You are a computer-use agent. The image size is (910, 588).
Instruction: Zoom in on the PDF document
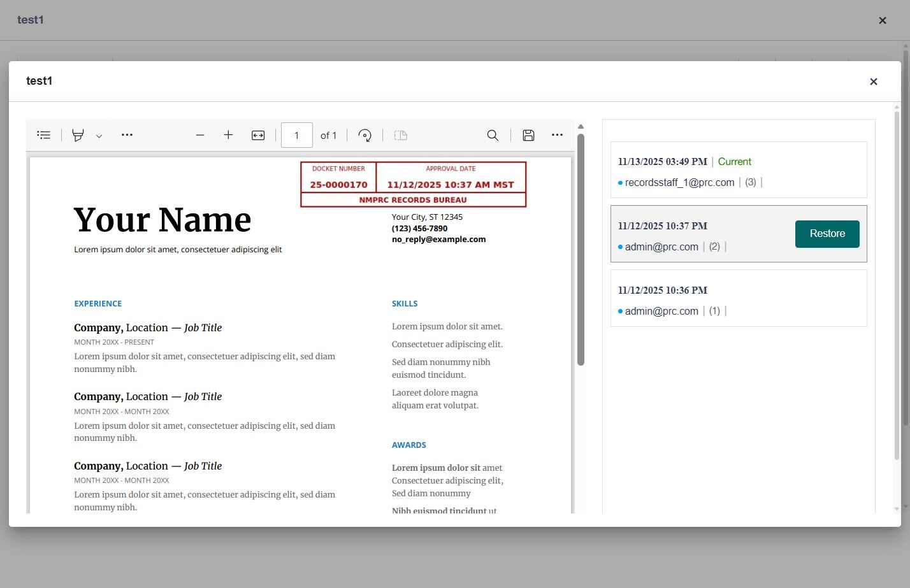click(x=228, y=135)
